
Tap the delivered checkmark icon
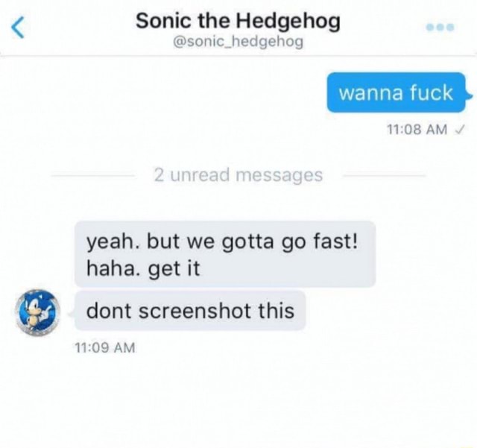click(x=459, y=130)
